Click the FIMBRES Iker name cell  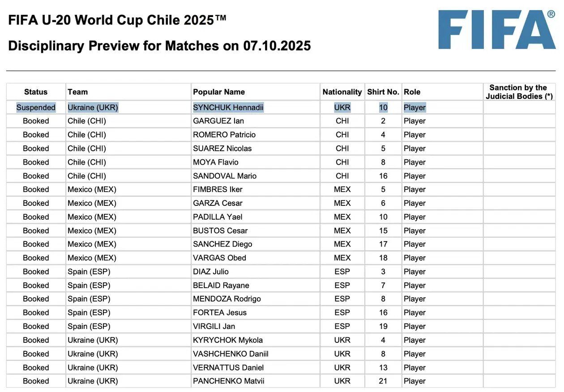click(218, 189)
